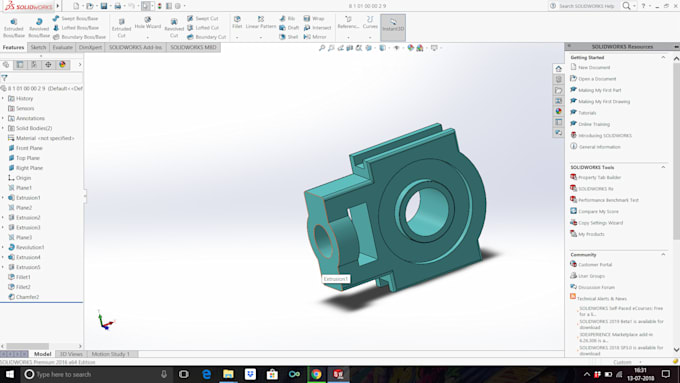This screenshot has height=383, width=680.
Task: Toggle the Instant3D button
Action: point(393,27)
